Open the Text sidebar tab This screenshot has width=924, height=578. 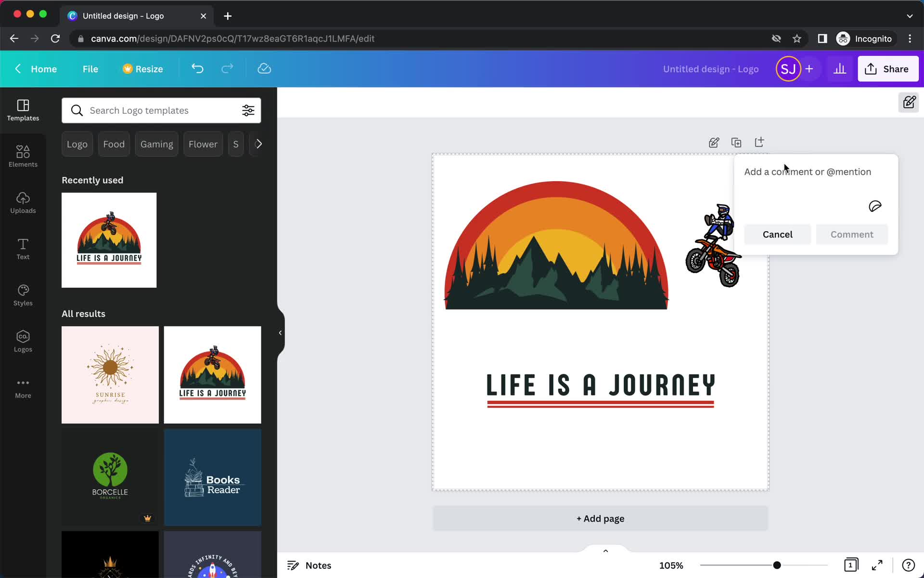click(23, 249)
